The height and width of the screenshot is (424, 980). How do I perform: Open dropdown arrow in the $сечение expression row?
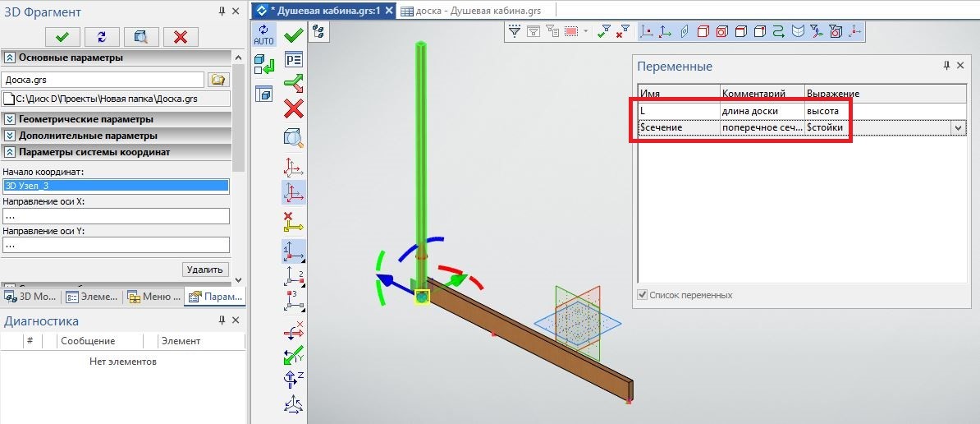pos(957,127)
